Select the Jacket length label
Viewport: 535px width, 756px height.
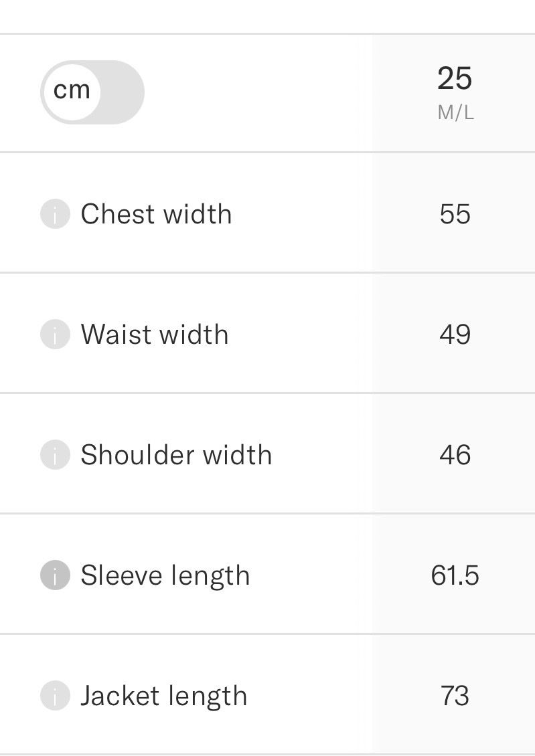point(163,696)
